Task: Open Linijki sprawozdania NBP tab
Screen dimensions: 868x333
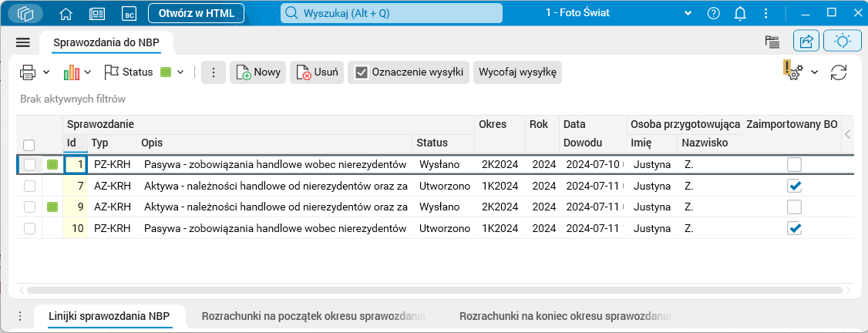Action: 109,316
